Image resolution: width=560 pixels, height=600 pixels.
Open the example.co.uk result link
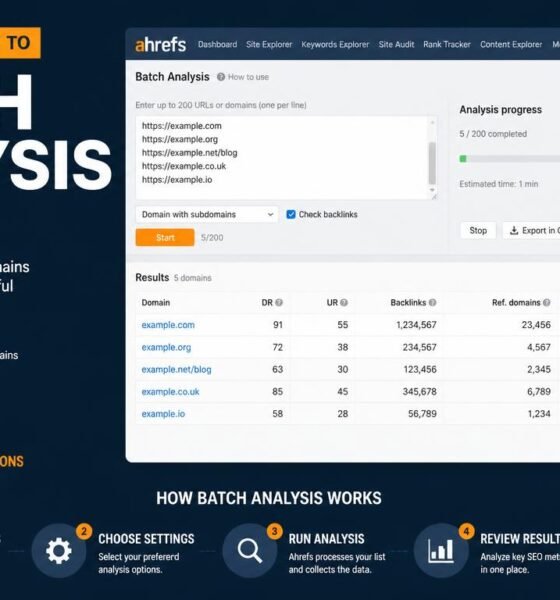pyautogui.click(x=170, y=391)
